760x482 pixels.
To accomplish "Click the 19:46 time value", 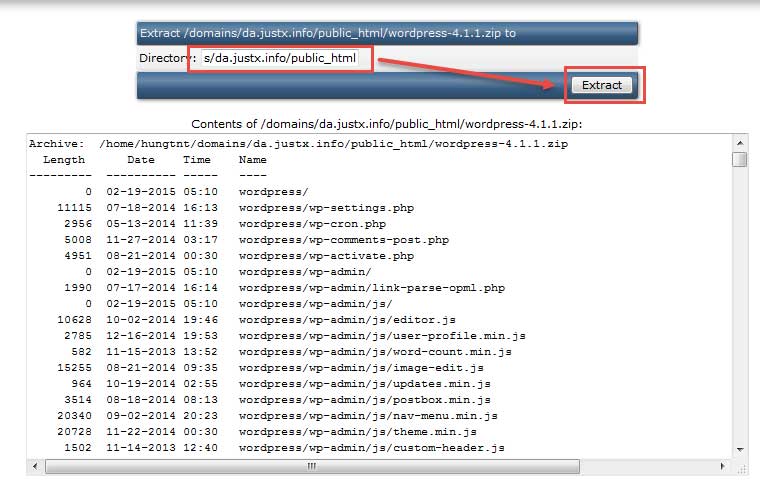I will (200, 320).
